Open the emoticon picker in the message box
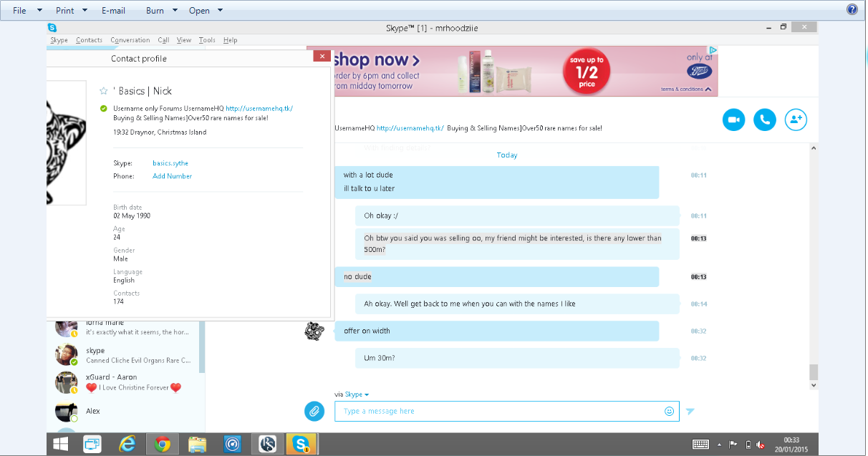The width and height of the screenshot is (868, 456). [x=669, y=411]
